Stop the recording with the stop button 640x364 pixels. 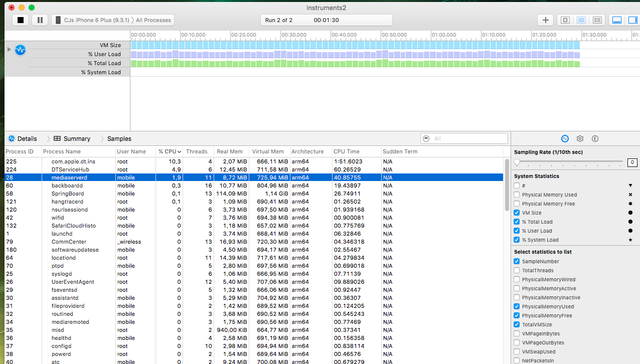(x=21, y=20)
